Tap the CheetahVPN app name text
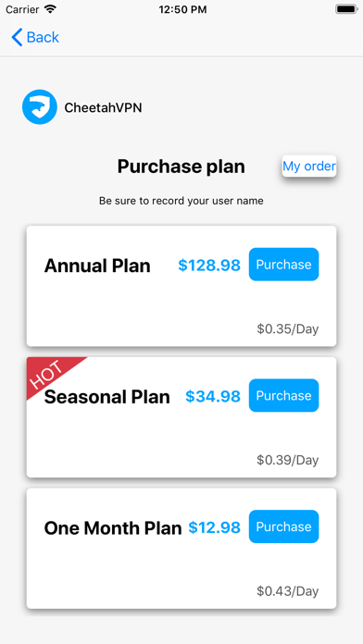Viewport: 363px width, 644px height. 103,107
